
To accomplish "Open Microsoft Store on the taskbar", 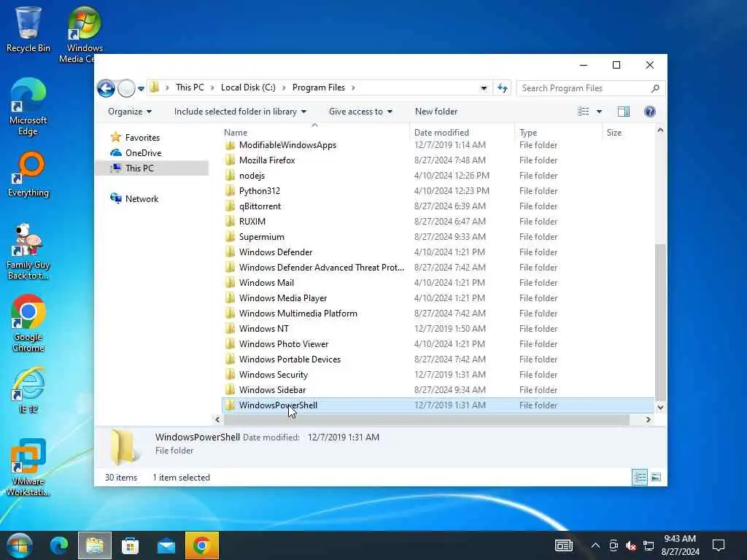I will 130,545.
